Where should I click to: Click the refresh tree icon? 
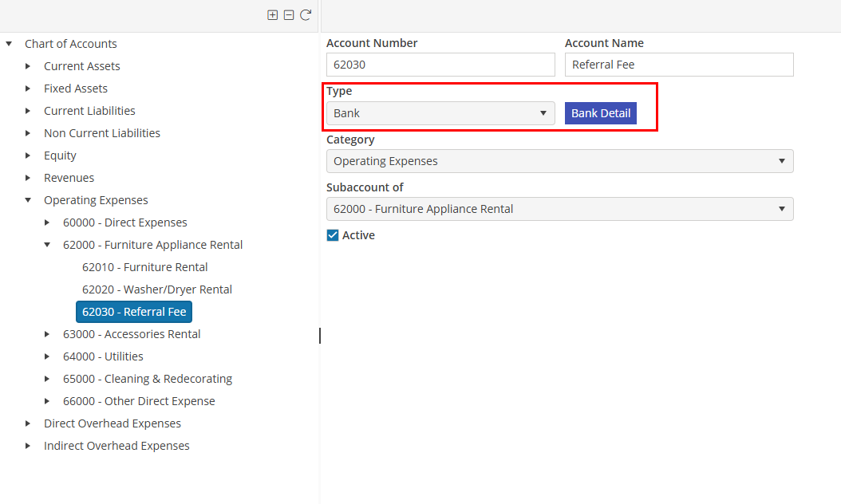[x=306, y=15]
